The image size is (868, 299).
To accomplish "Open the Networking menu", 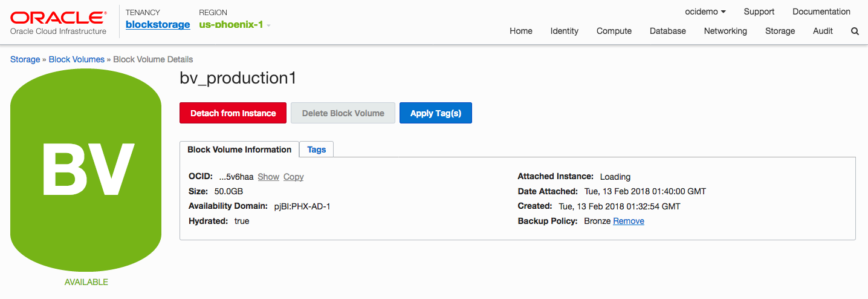I will (x=725, y=31).
